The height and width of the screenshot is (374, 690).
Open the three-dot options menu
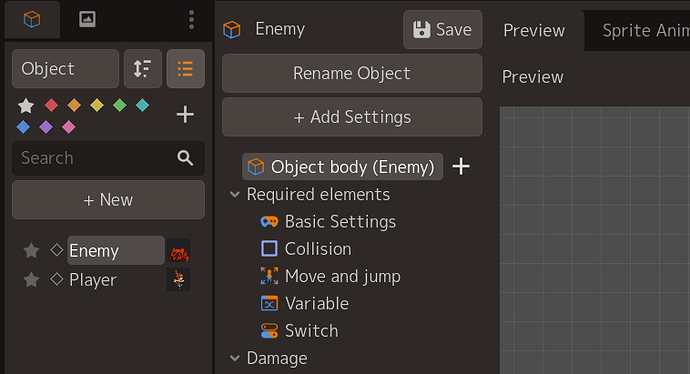(191, 20)
